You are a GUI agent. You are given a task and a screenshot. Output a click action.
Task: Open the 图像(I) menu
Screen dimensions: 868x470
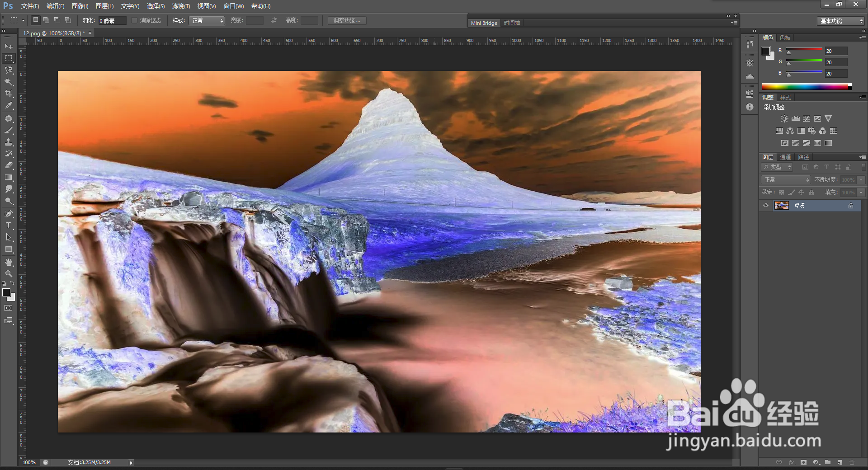[80, 6]
